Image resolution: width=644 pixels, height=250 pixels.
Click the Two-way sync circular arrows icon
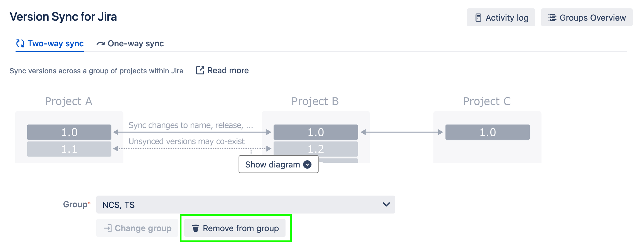(x=20, y=44)
